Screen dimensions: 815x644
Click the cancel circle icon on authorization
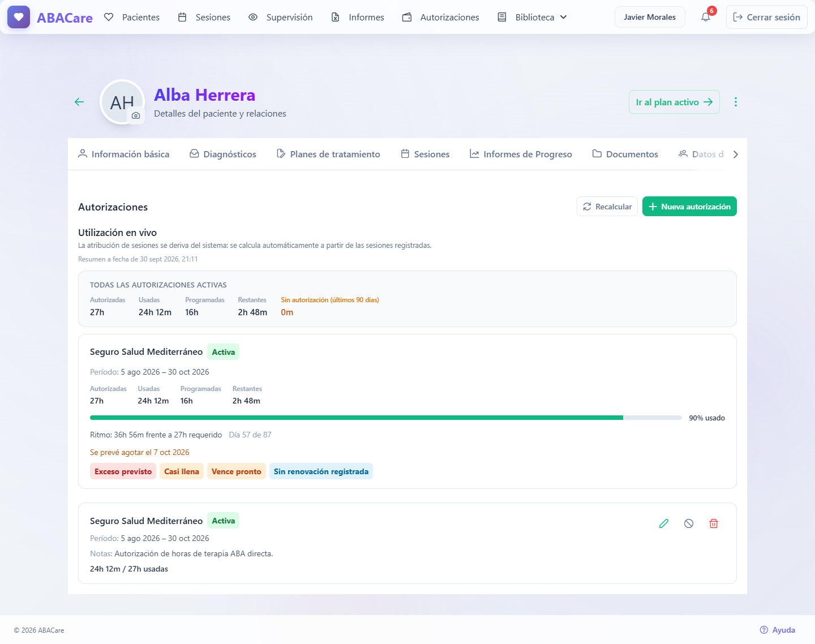coord(689,523)
